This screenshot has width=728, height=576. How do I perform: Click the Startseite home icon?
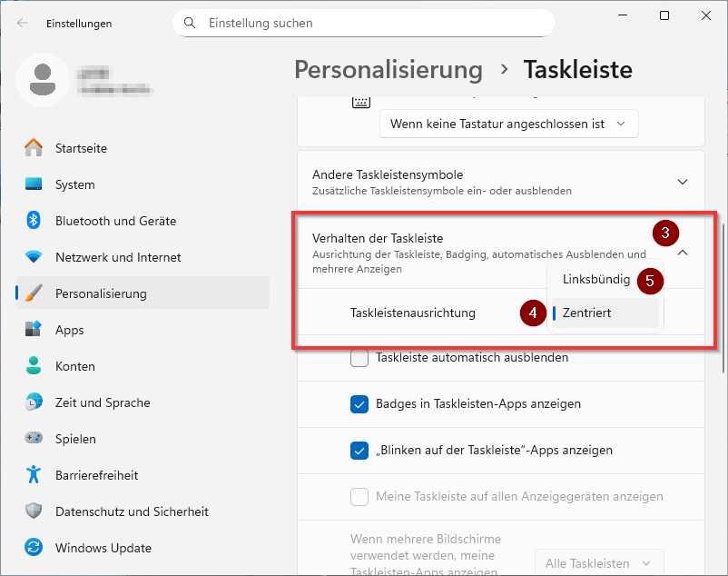34,148
